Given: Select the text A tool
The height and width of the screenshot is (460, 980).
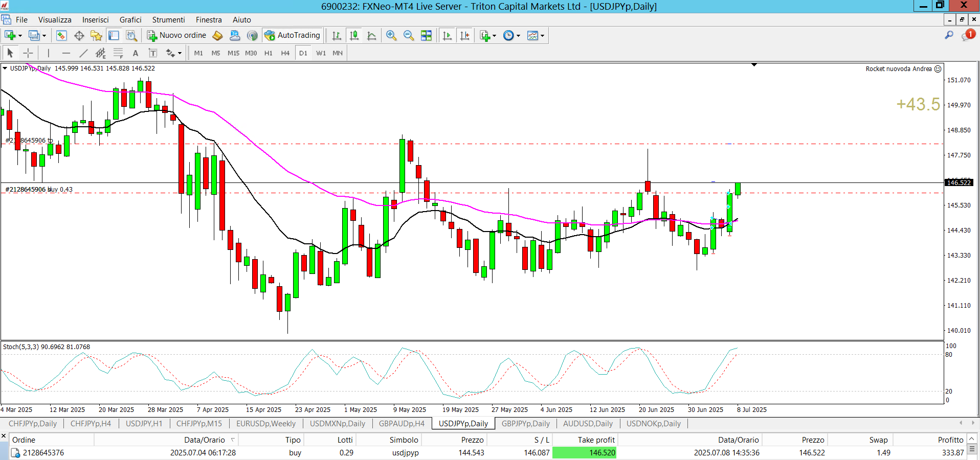Looking at the screenshot, I should click(136, 53).
